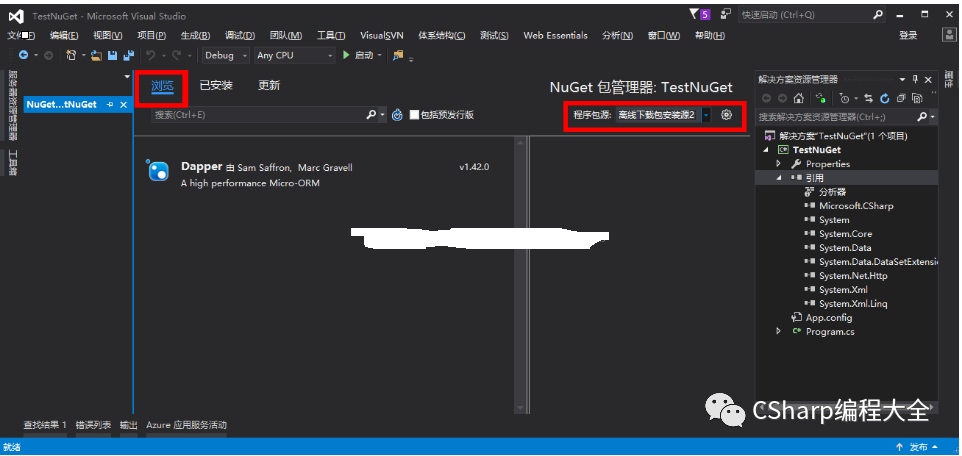This screenshot has width=962, height=456.
Task: Collapse the 引用 references node
Action: tap(779, 178)
